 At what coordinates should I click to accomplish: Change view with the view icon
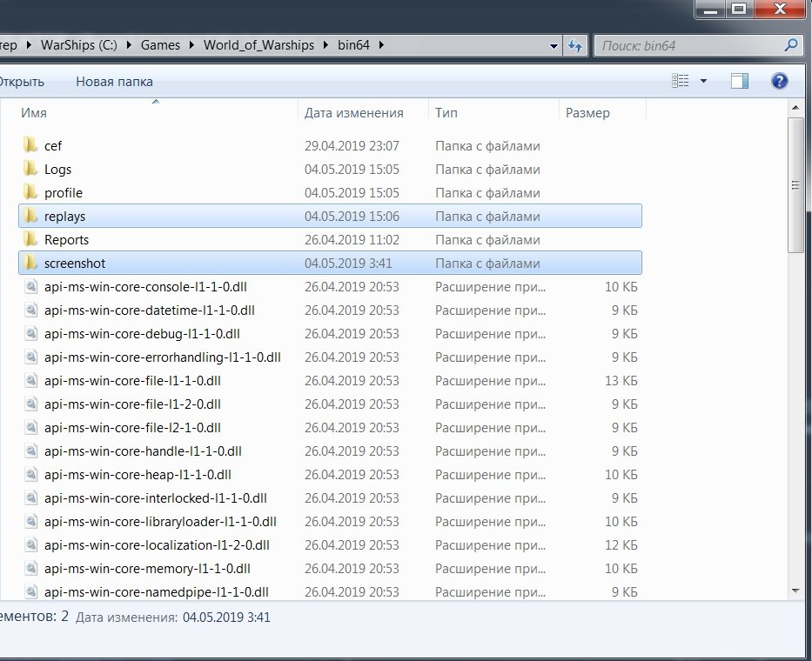coord(681,81)
